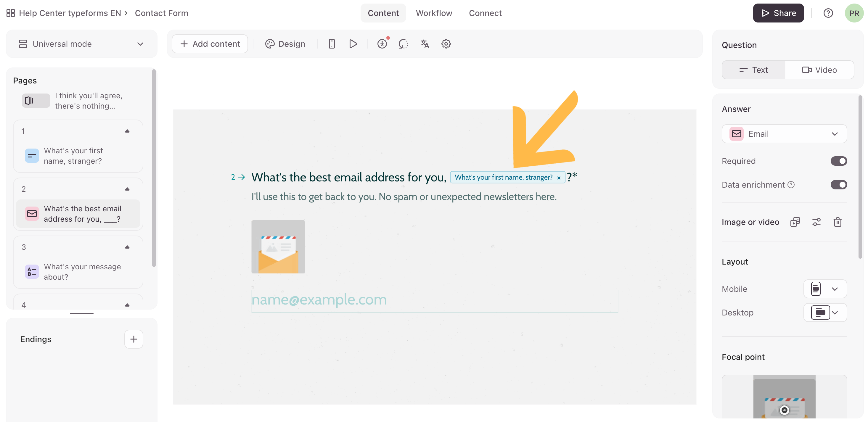Viewport: 868px width, 422px height.
Task: Open the Desktop layout dropdown
Action: pyautogui.click(x=825, y=313)
